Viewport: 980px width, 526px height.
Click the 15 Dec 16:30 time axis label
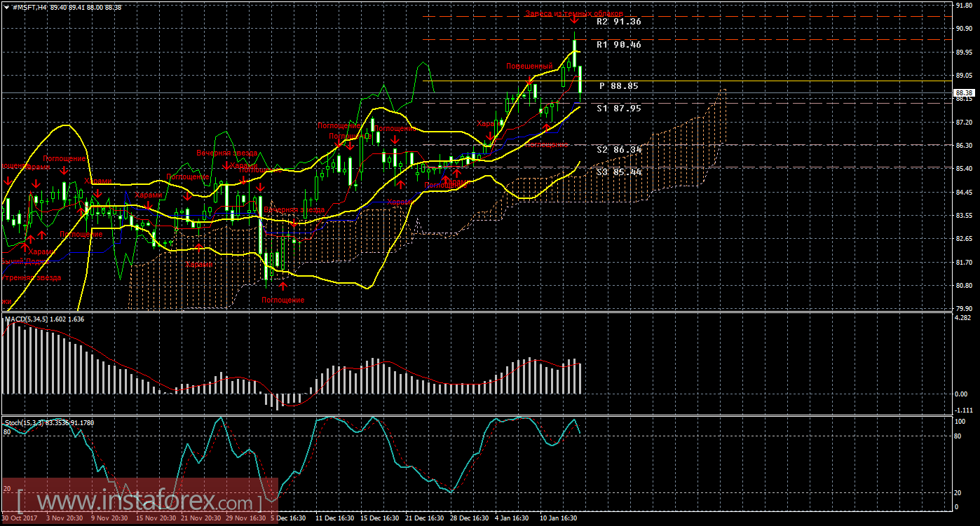pos(379,518)
